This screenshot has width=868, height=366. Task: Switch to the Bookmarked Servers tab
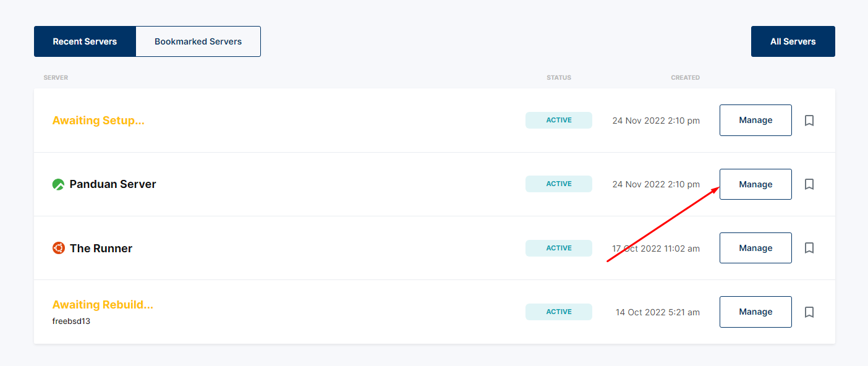coord(198,41)
